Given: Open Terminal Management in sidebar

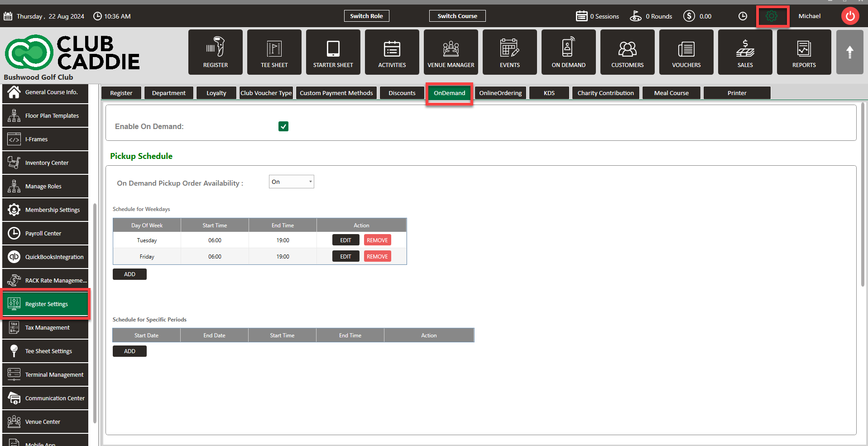Looking at the screenshot, I should coord(45,375).
